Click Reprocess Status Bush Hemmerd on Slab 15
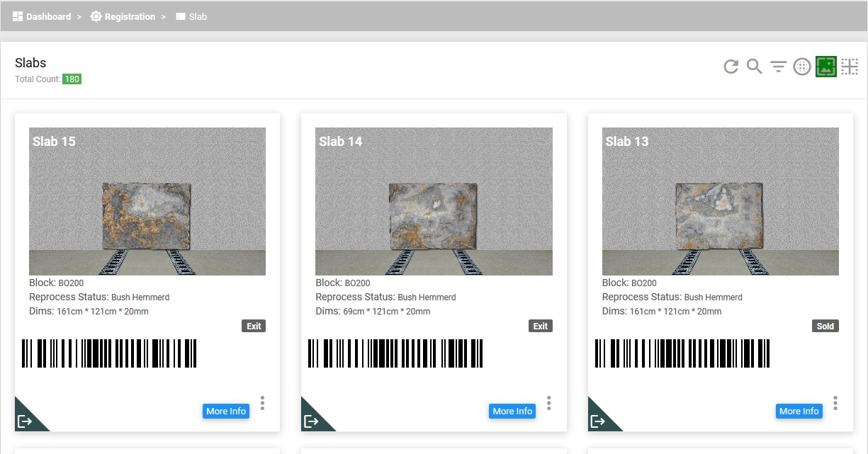Viewport: 868px width, 454px height. click(x=99, y=297)
